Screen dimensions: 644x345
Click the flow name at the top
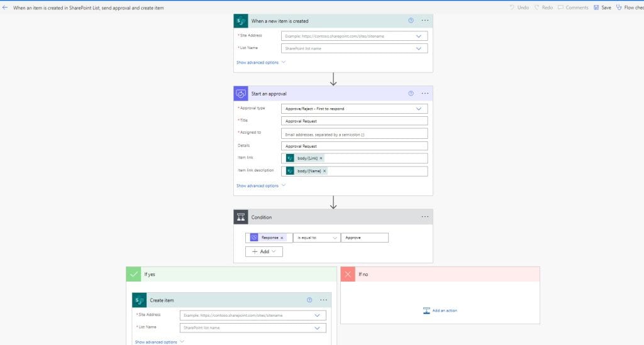pyautogui.click(x=88, y=8)
